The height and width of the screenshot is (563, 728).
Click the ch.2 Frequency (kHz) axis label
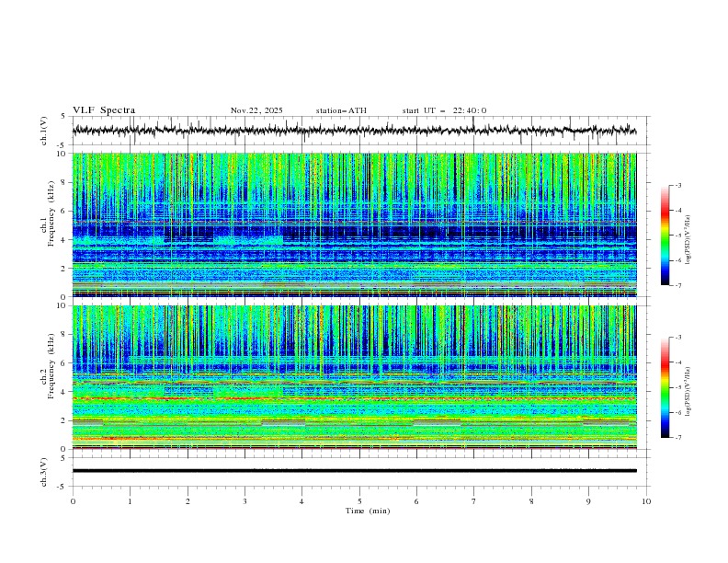click(48, 377)
